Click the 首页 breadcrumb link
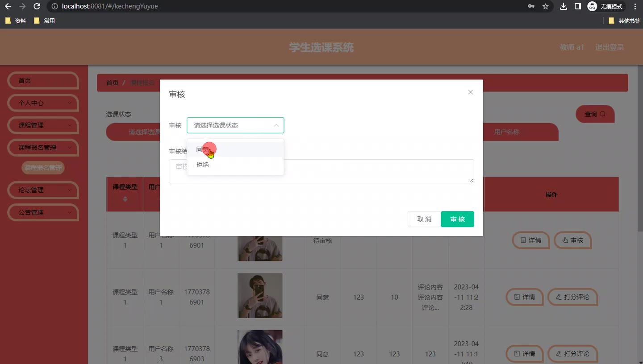643x364 pixels. pos(112,83)
